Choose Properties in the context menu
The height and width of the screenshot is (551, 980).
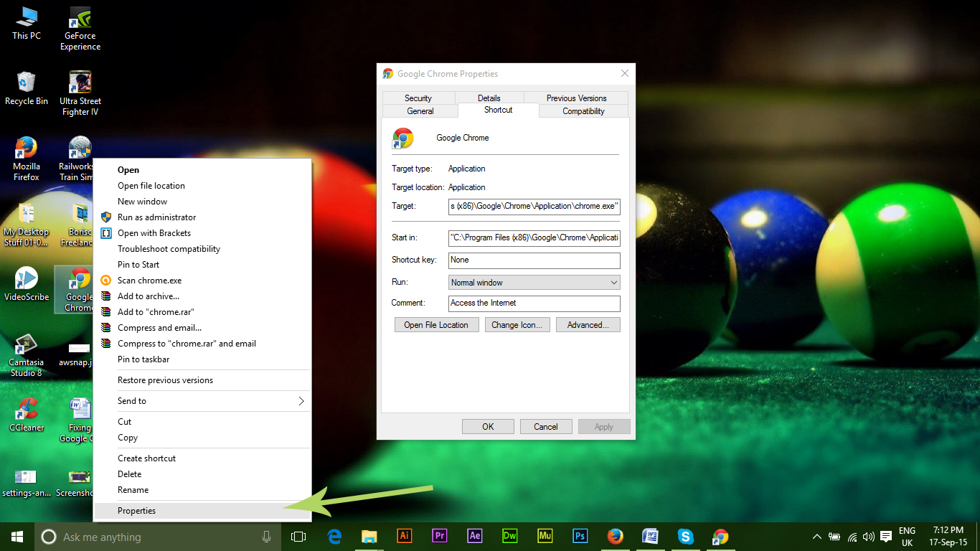click(x=203, y=511)
